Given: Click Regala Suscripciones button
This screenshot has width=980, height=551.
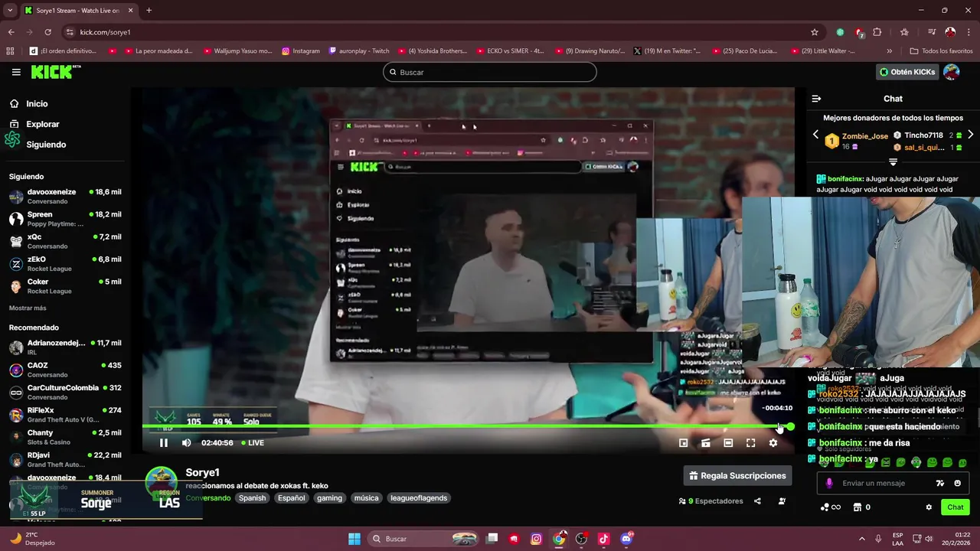Looking at the screenshot, I should point(737,475).
